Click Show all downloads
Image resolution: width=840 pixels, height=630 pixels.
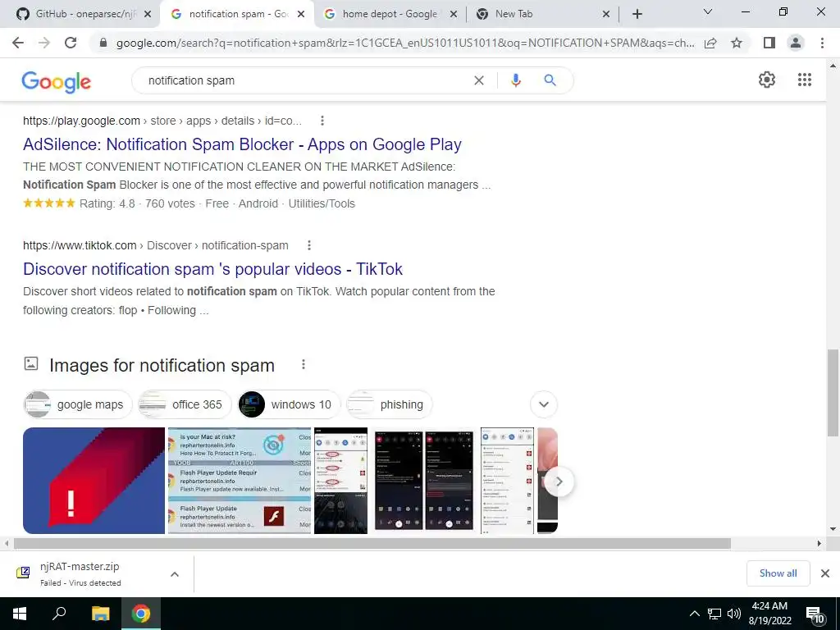[x=778, y=573]
